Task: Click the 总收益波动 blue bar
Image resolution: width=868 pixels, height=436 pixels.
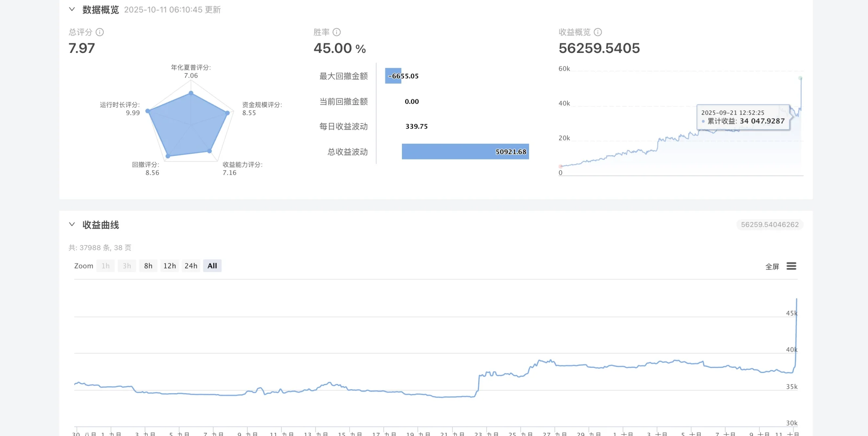Action: pos(465,152)
